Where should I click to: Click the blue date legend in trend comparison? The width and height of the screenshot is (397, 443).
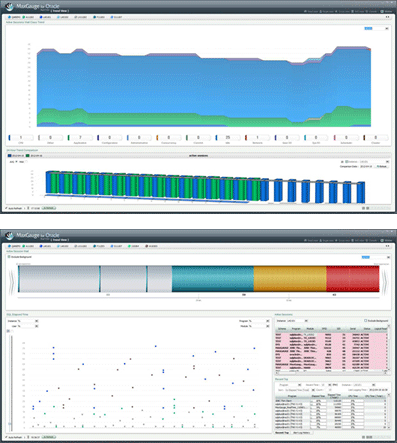[x=16, y=156]
